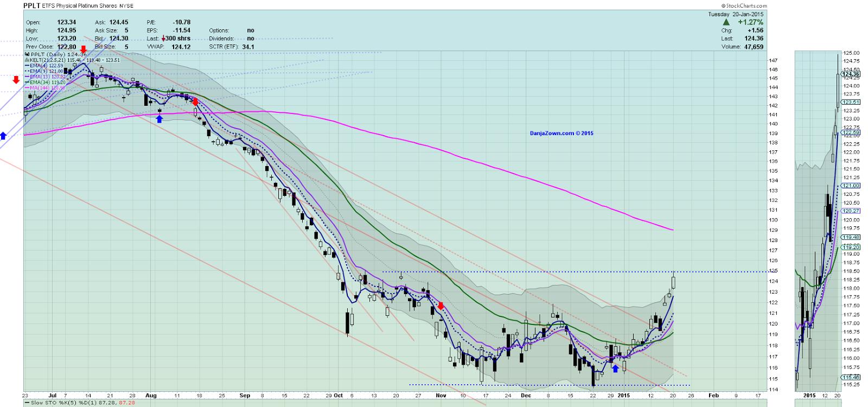Click the High value 124.95
This screenshot has width=868, height=407.
67,30
